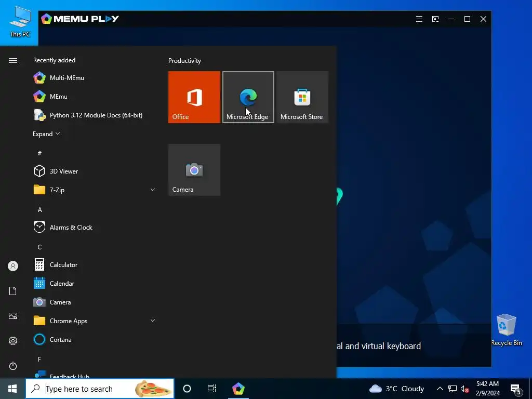The width and height of the screenshot is (532, 399).
Task: Click the F letter group header
Action: tap(39, 359)
